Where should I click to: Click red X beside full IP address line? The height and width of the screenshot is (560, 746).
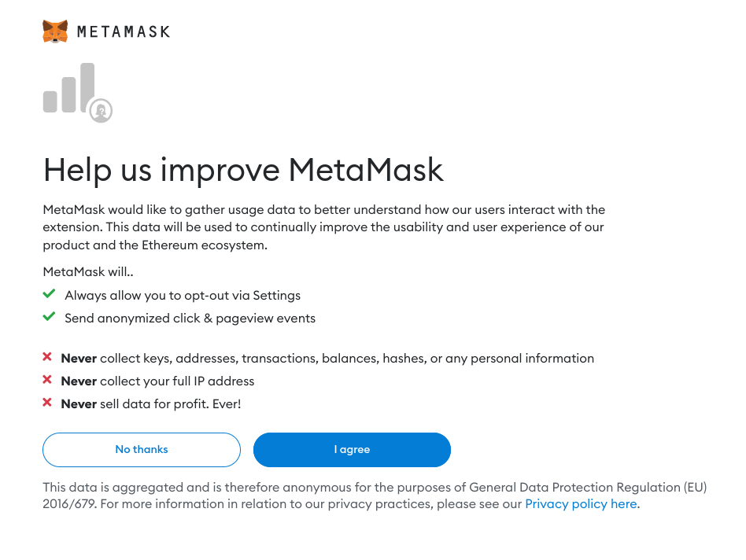tap(48, 381)
